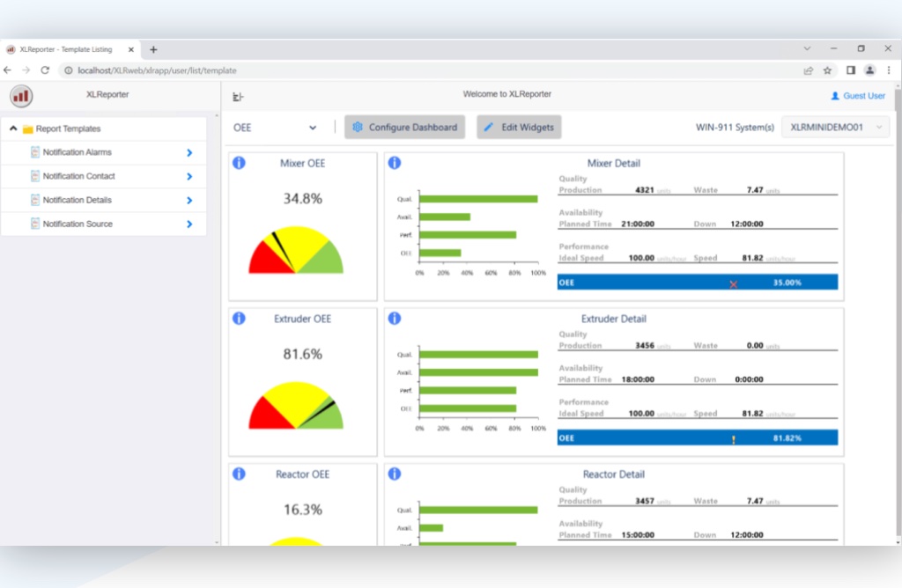Click the Welcome to XLReporter heading
The width and height of the screenshot is (902, 588).
506,93
